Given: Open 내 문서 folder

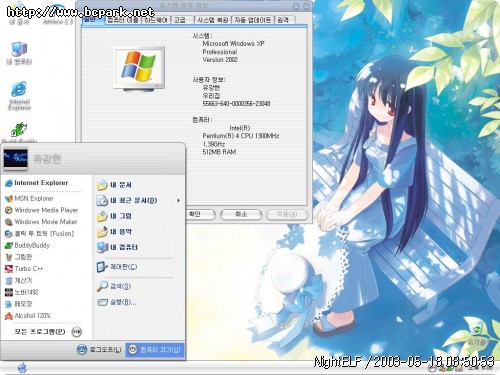Looking at the screenshot, I should point(114,185).
